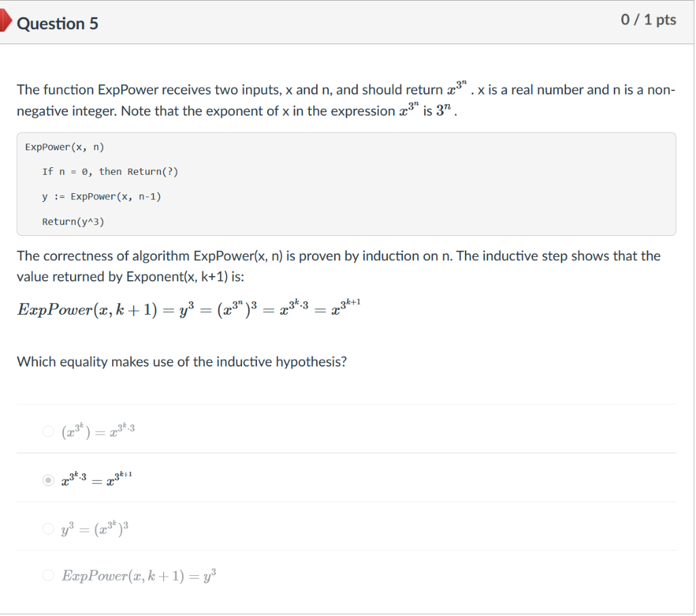This screenshot has width=696, height=616.
Task: Click the last answer row area
Action: click(340, 575)
